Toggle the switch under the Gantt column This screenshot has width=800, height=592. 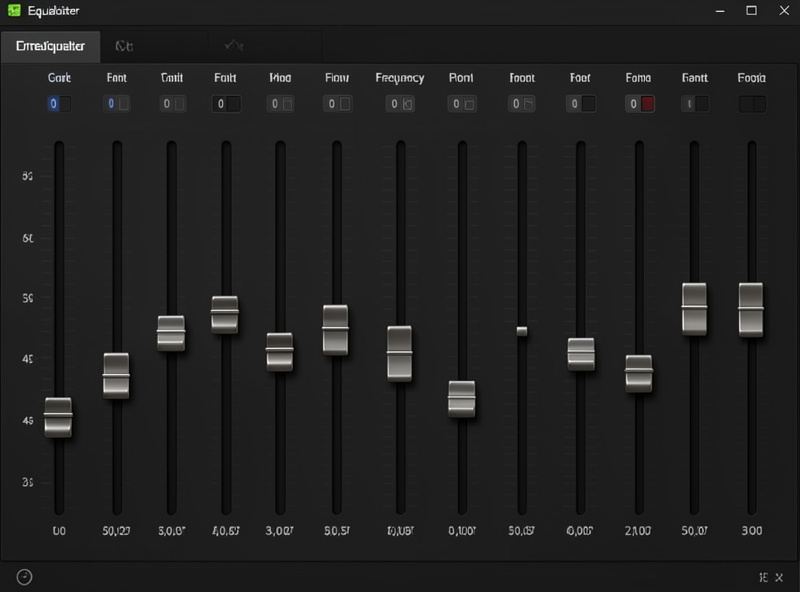click(695, 104)
